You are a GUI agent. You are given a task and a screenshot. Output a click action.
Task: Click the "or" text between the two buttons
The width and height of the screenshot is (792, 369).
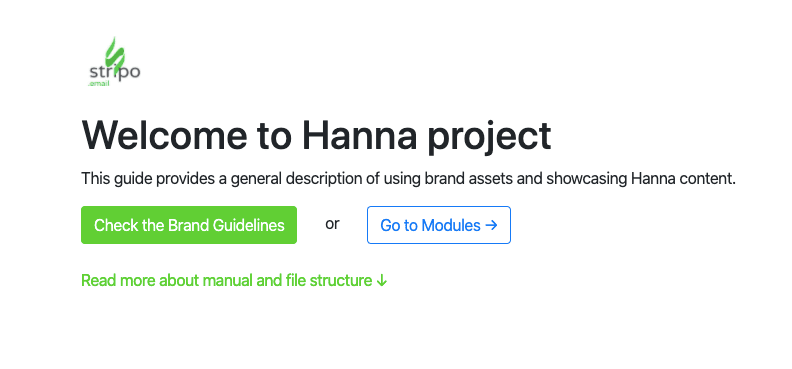pos(332,224)
